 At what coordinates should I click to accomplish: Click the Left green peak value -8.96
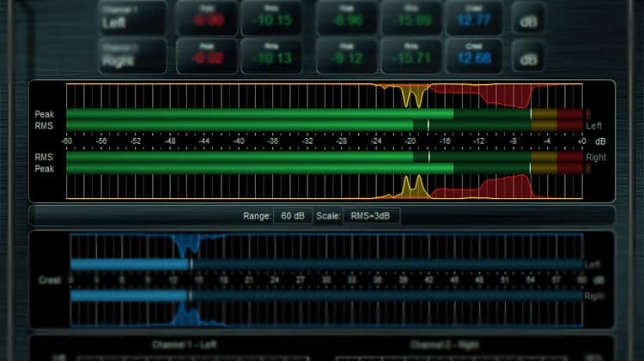click(x=347, y=19)
